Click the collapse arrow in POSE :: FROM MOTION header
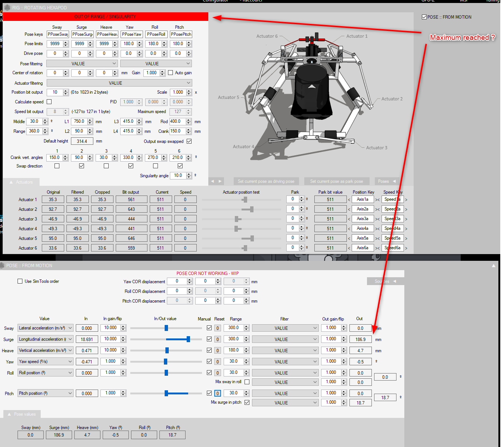This screenshot has width=504, height=447. [494, 266]
